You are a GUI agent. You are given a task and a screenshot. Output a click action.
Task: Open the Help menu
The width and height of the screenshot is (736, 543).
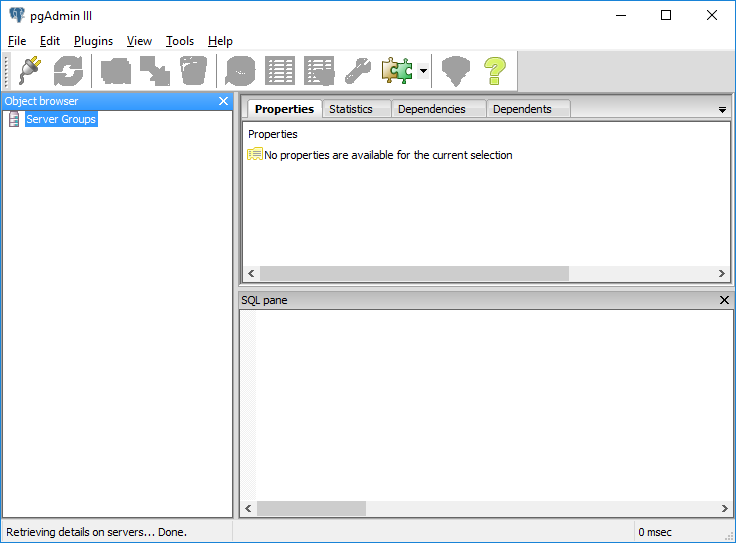point(220,41)
